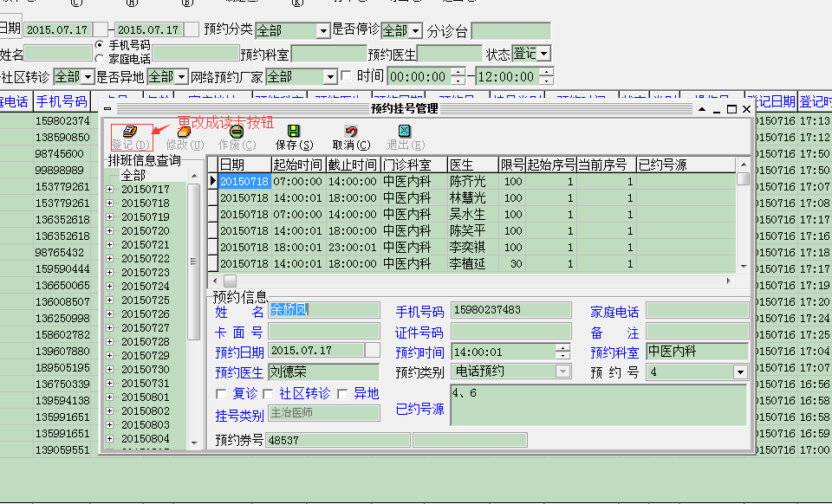The width and height of the screenshot is (832, 504).
Task: Open the 社区转诊 filter dropdown
Action: pyautogui.click(x=88, y=77)
